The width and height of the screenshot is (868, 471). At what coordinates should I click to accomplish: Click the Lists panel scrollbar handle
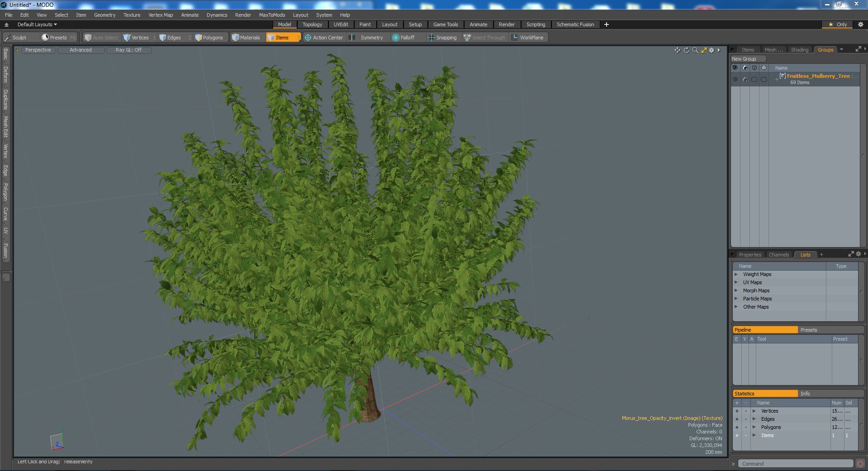861,291
